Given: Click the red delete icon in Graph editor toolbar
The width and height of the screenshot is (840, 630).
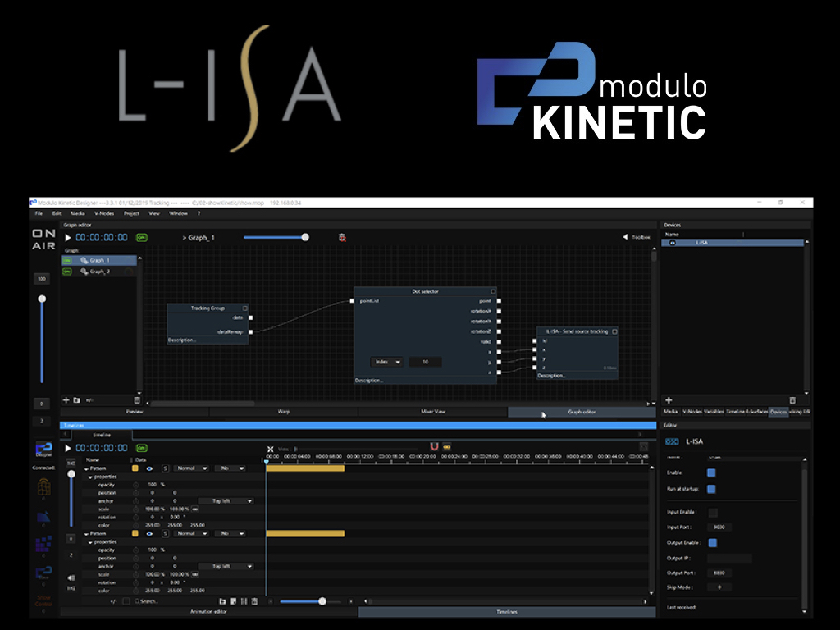Looking at the screenshot, I should 342,237.
